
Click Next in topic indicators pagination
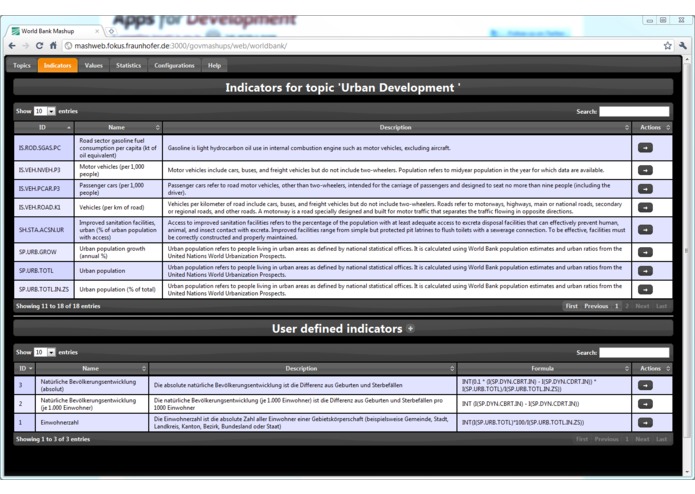click(x=642, y=306)
